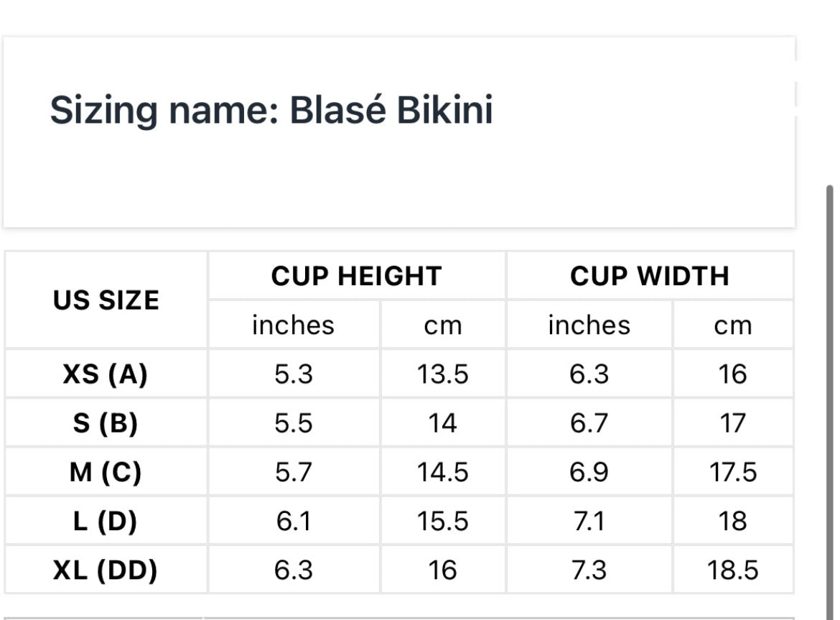Click the 13.5 cm cup height cell

coord(442,374)
